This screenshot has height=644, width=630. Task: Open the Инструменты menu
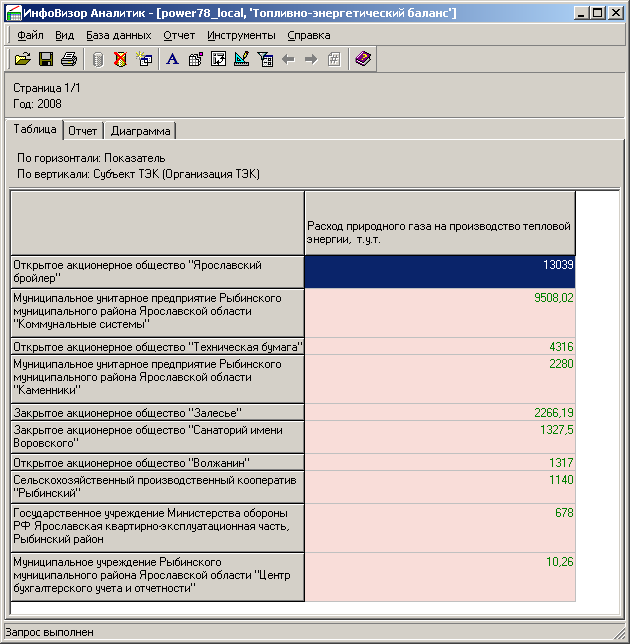(x=241, y=35)
